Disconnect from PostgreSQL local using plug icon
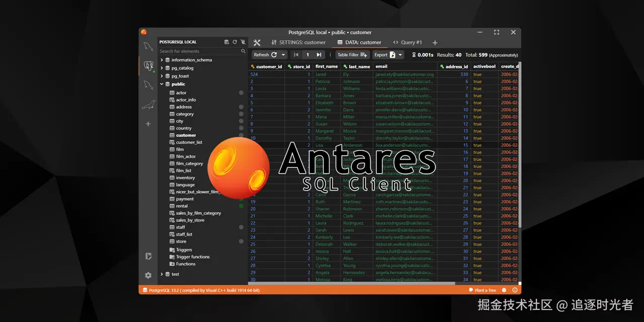Image resolution: width=644 pixels, height=322 pixels. point(243,42)
